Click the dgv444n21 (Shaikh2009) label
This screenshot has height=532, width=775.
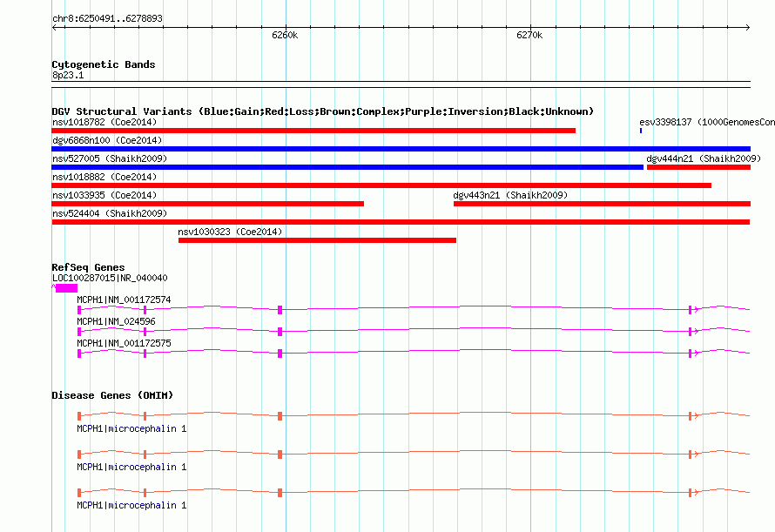pos(704,158)
